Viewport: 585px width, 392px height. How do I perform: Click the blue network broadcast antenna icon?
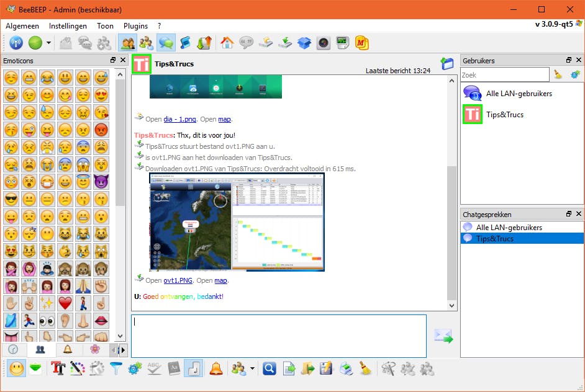[x=16, y=43]
